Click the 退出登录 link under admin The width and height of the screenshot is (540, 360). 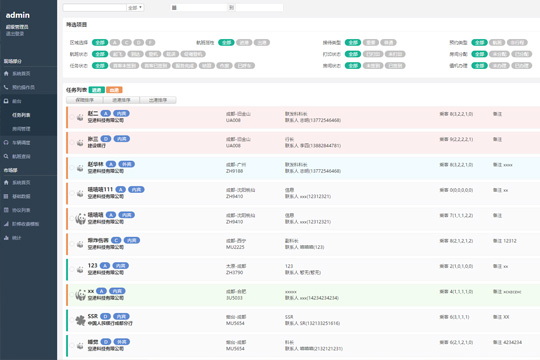(14, 33)
